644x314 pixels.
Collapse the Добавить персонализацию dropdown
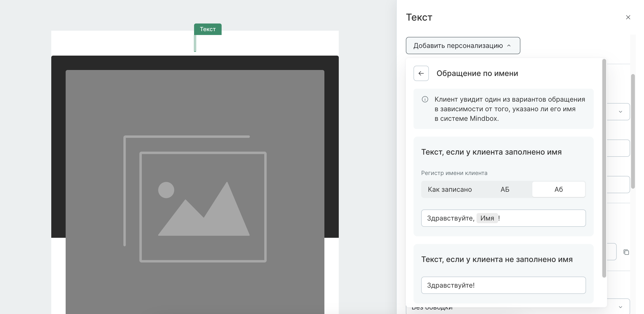[x=463, y=46]
